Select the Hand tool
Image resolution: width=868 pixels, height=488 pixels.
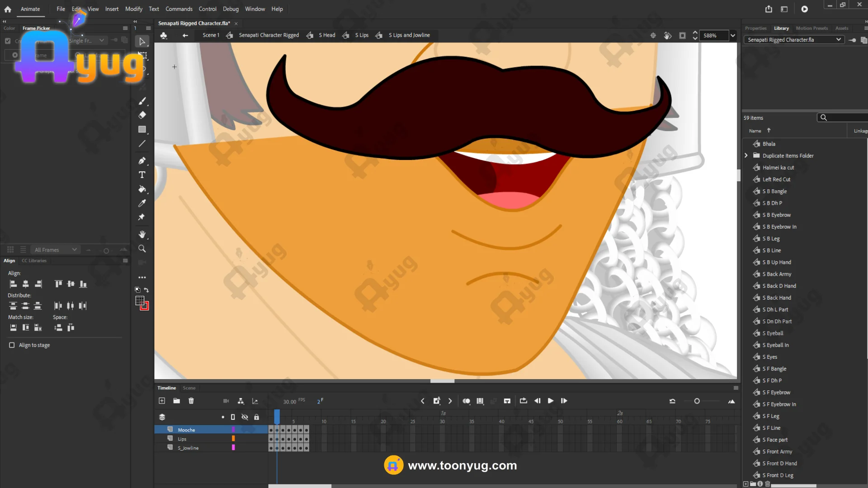142,234
